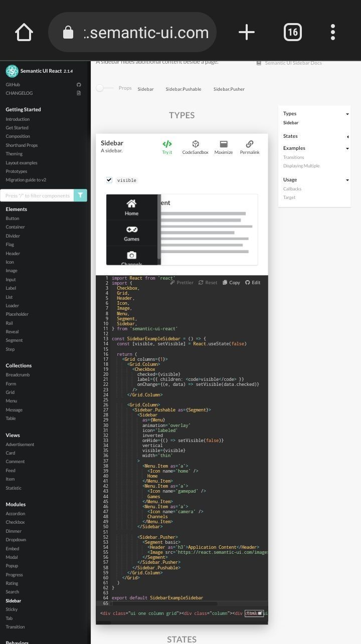Edit the example on GitHub
361x644 pixels.
point(253,283)
